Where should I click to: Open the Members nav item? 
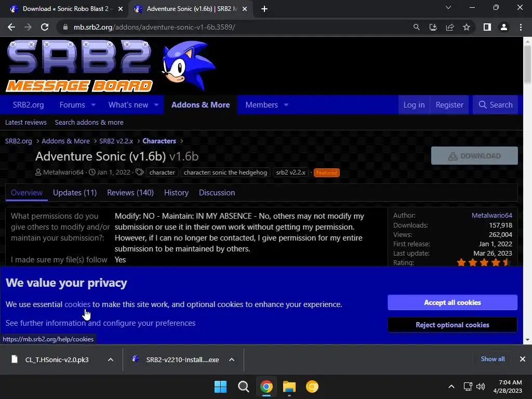[262, 105]
